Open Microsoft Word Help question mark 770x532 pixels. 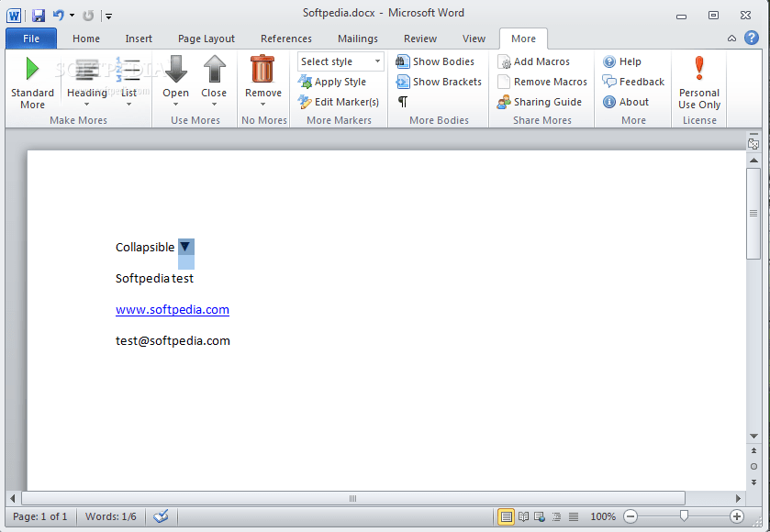click(x=752, y=38)
